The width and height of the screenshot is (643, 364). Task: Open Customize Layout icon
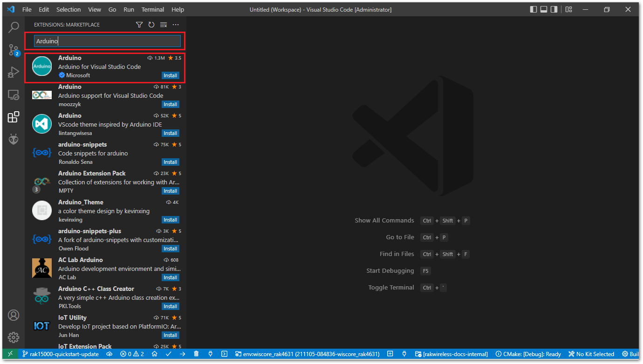(x=568, y=9)
